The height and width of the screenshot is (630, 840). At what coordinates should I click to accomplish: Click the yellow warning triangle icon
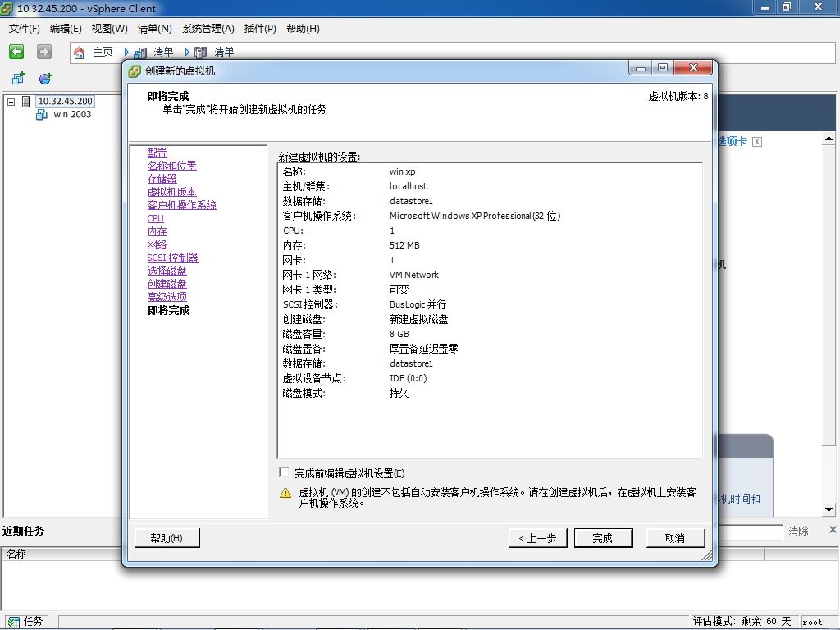(x=285, y=493)
